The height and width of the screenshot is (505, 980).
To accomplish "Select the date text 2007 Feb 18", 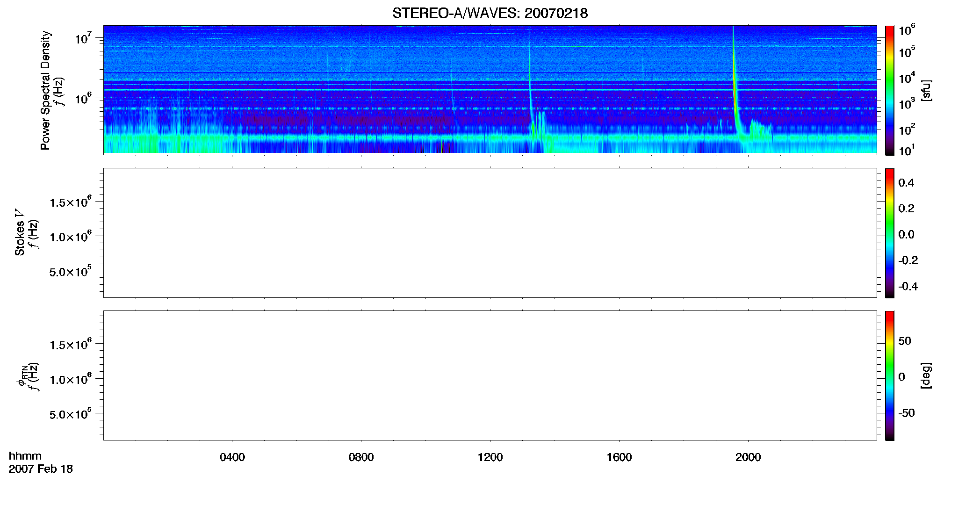I will click(x=41, y=469).
